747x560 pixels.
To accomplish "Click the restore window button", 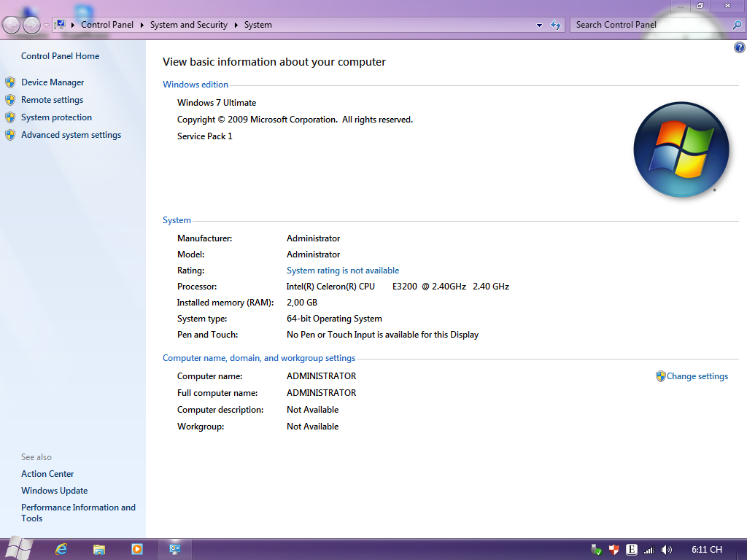I will pyautogui.click(x=700, y=6).
